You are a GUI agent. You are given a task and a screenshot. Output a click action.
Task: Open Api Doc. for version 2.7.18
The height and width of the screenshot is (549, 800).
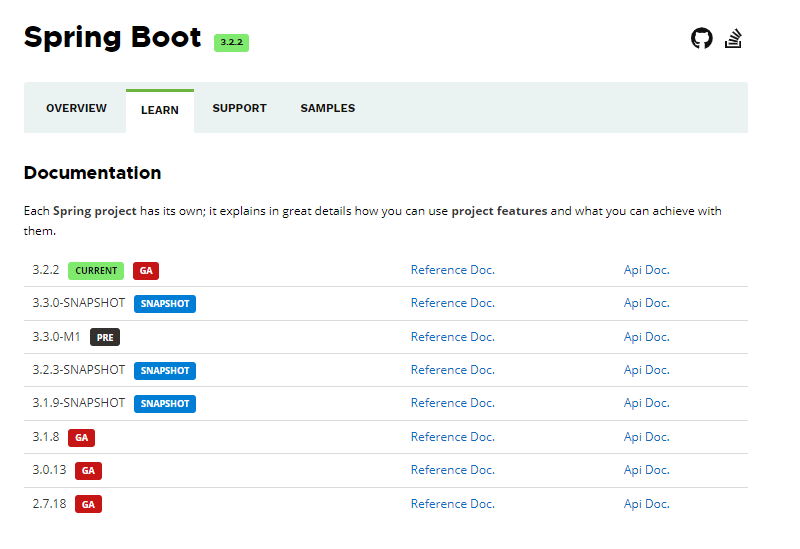pyautogui.click(x=646, y=504)
